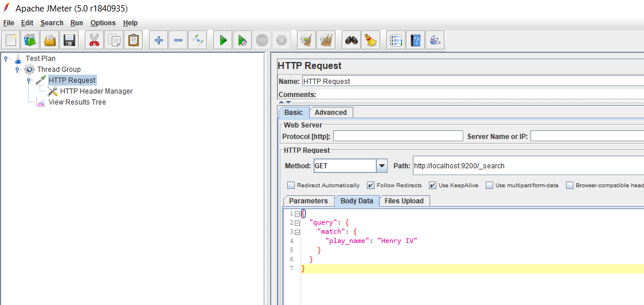Select Test Plan in the tree

[x=40, y=59]
